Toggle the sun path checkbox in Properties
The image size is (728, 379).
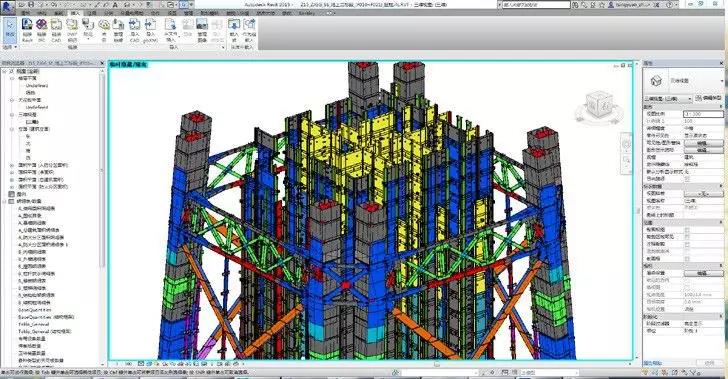687,179
